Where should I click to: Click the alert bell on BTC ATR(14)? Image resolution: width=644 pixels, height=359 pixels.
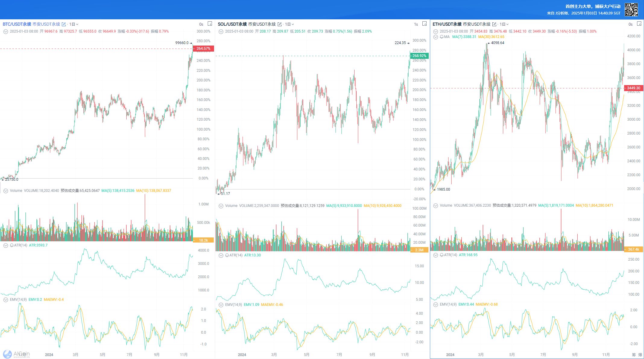pos(12,245)
